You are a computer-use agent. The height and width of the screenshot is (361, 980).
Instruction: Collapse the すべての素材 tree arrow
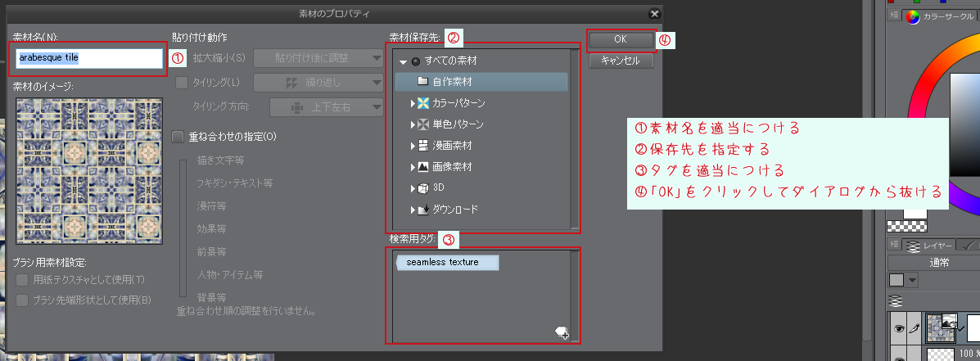(x=403, y=61)
